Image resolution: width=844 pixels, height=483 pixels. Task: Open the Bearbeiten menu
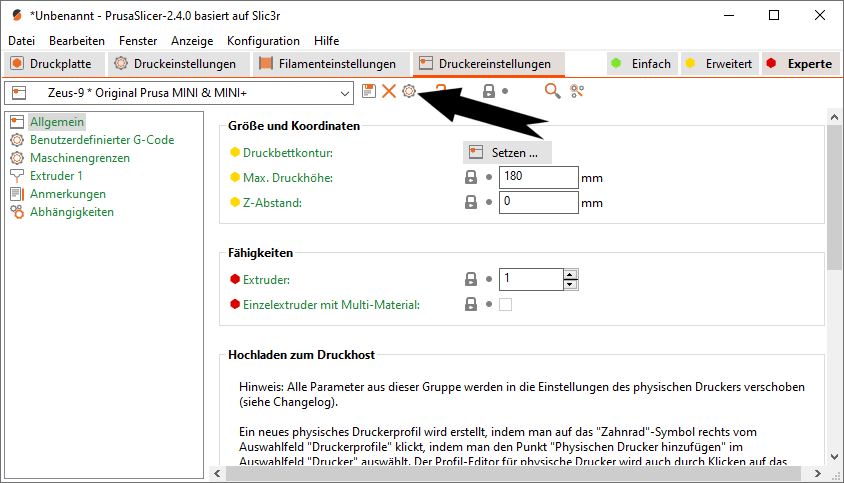[x=77, y=40]
